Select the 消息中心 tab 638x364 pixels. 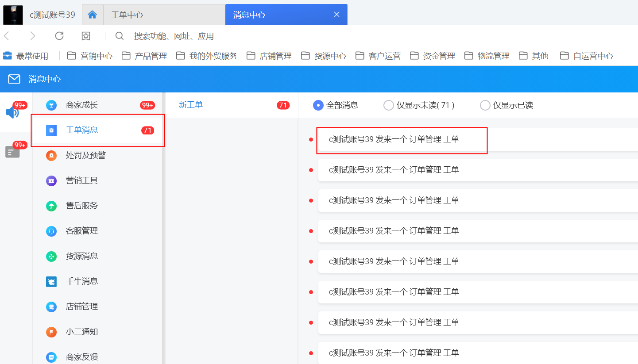click(x=286, y=15)
